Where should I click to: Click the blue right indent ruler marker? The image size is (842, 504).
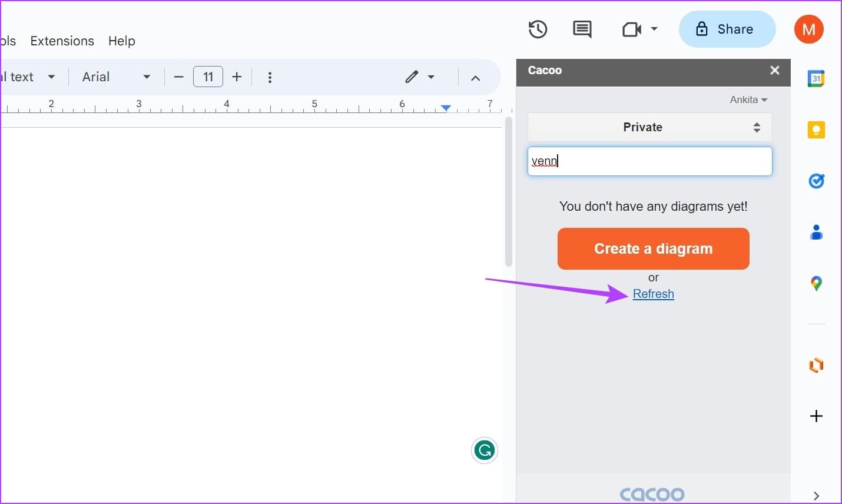446,108
